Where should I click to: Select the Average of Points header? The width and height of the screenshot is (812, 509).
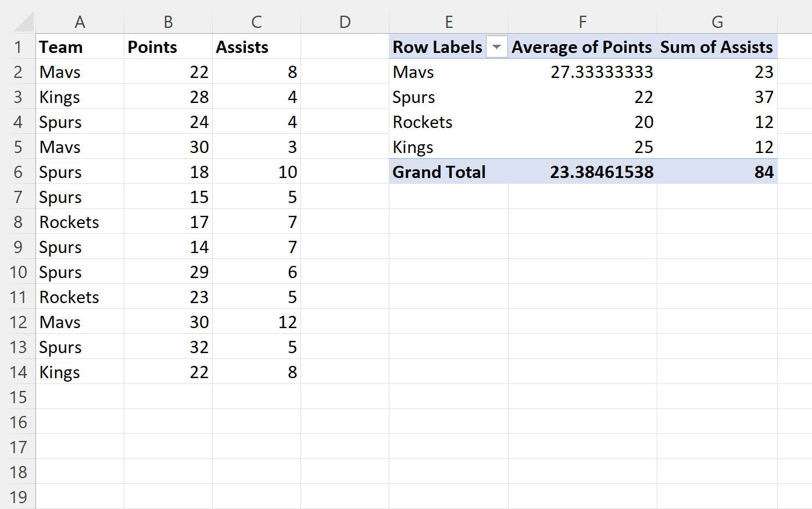tap(581, 47)
